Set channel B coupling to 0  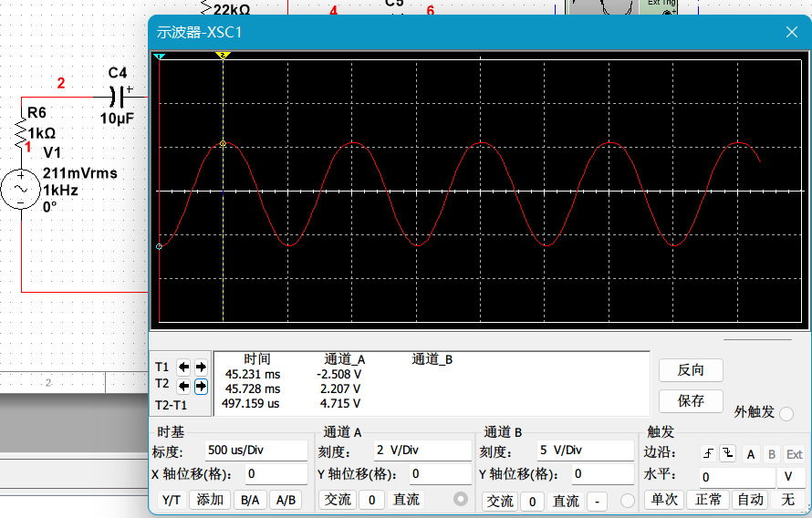[x=532, y=501]
